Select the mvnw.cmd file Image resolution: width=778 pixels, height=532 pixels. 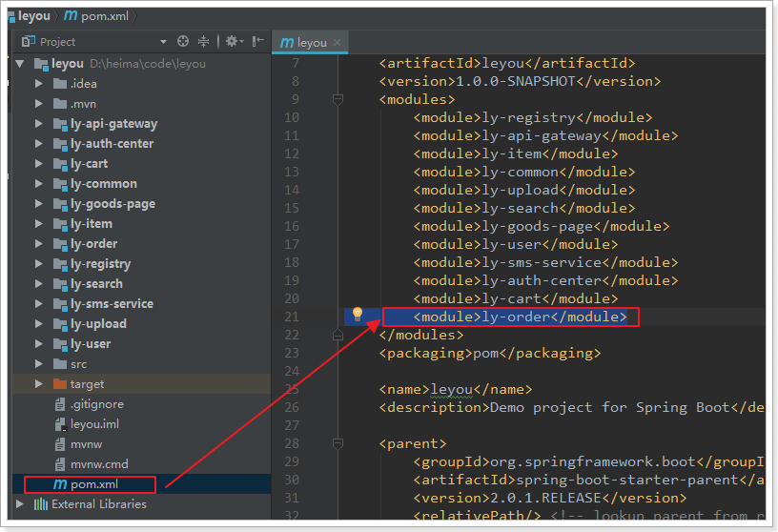click(x=99, y=464)
